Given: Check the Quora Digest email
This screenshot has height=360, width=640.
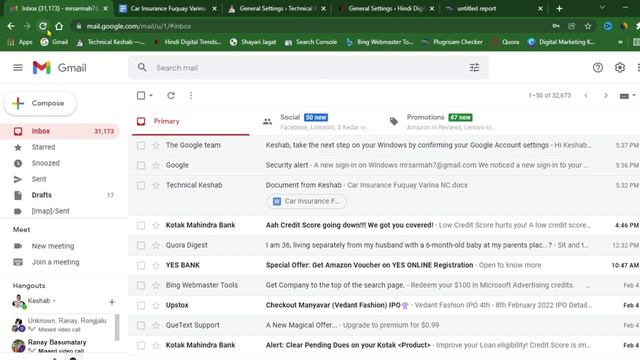Looking at the screenshot, I should click(141, 245).
